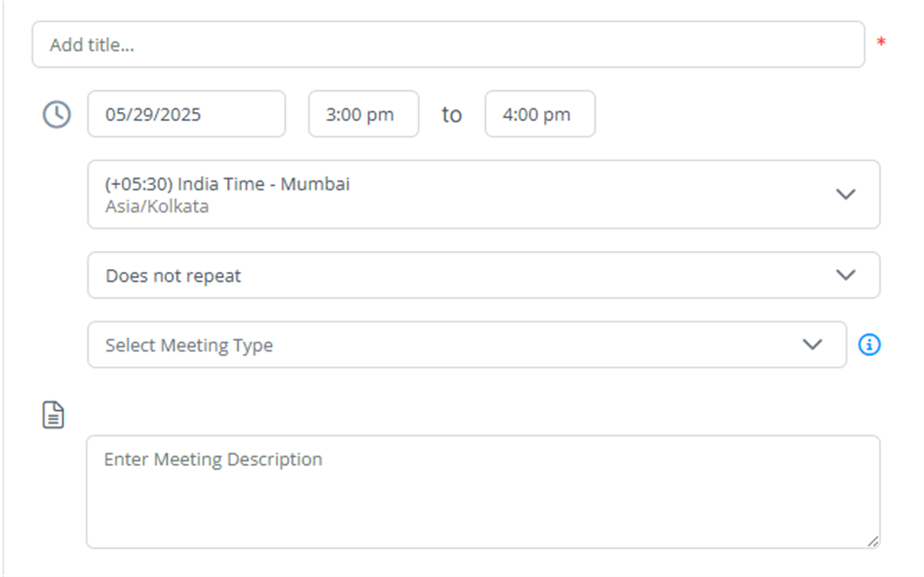Screen dimensions: 924x577
Task: Click the blue info icon
Action: pos(869,345)
